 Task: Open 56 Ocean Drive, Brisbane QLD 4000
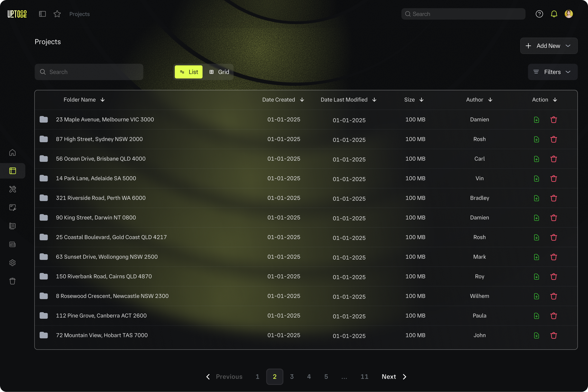pos(101,159)
